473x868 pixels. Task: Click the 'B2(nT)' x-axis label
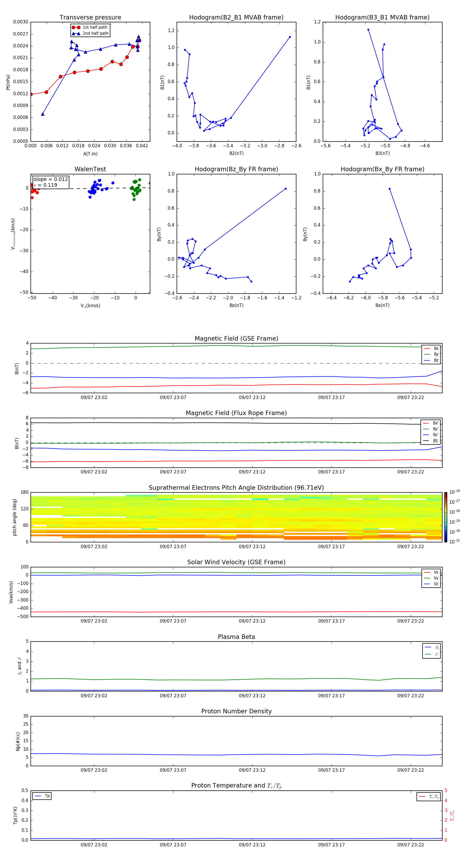pos(236,153)
